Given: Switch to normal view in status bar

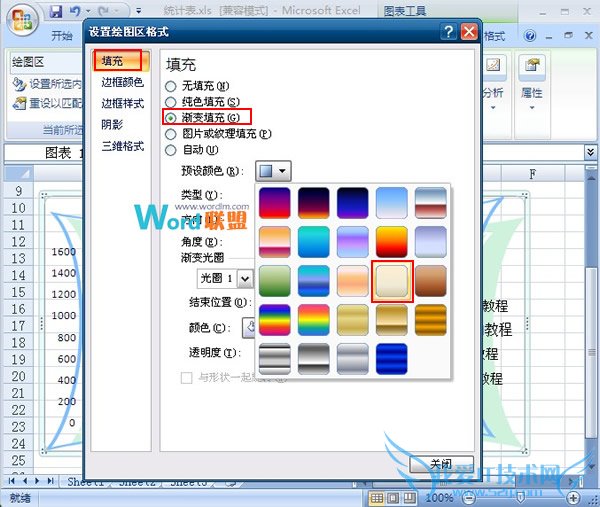Looking at the screenshot, I should click(377, 498).
